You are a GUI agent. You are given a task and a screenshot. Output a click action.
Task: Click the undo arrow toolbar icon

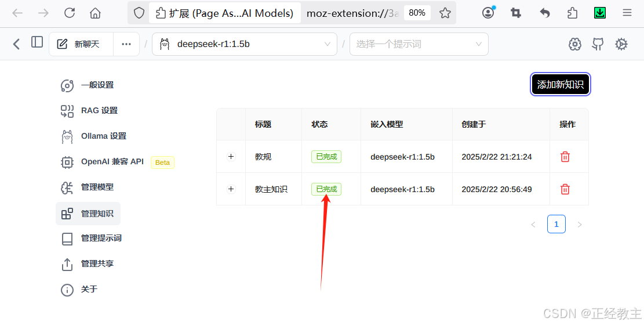click(545, 13)
